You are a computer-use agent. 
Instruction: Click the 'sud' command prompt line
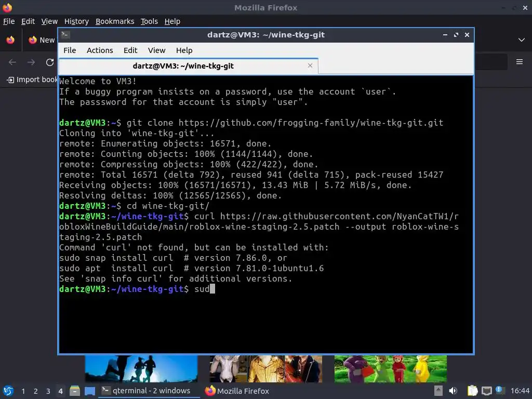[x=137, y=289]
